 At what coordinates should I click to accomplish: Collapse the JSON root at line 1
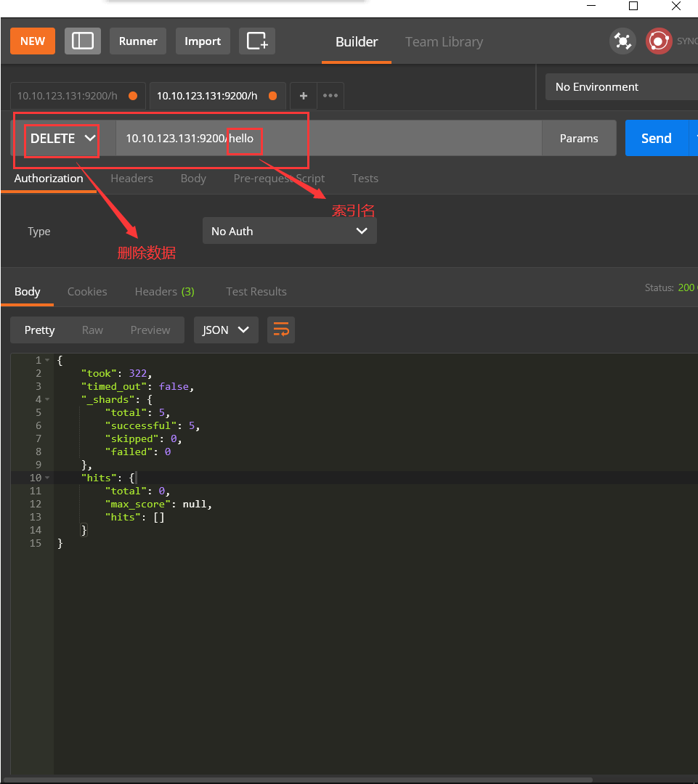click(47, 360)
